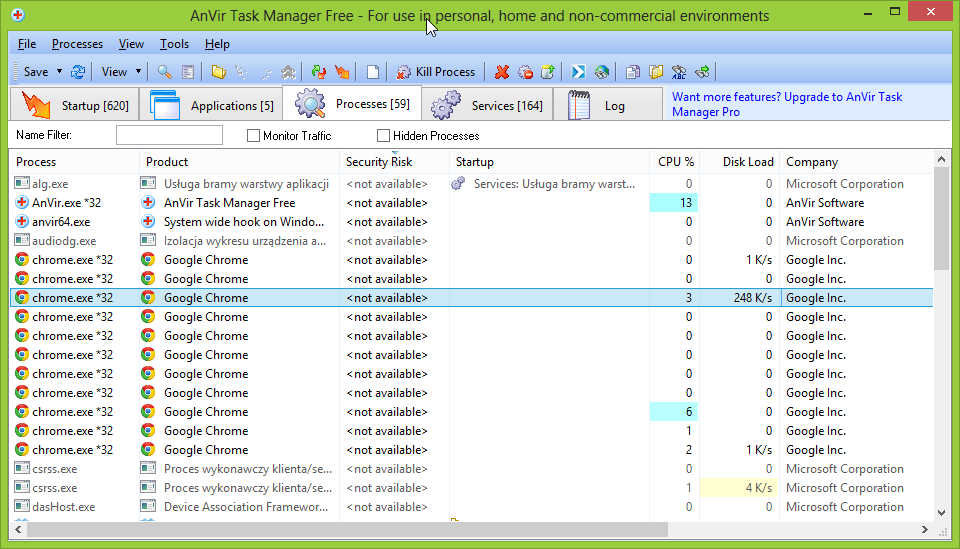
Task: Select the Processes [59] tab
Action: (x=352, y=103)
